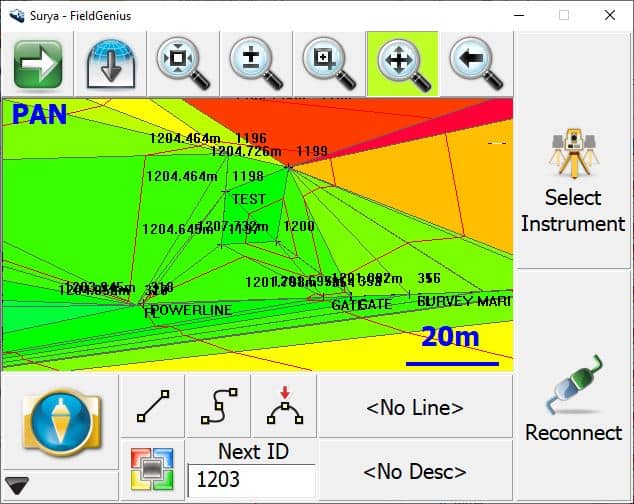Select the zoom in/out magnifier tool
Viewport: 634px width, 504px height.
pyautogui.click(x=255, y=63)
